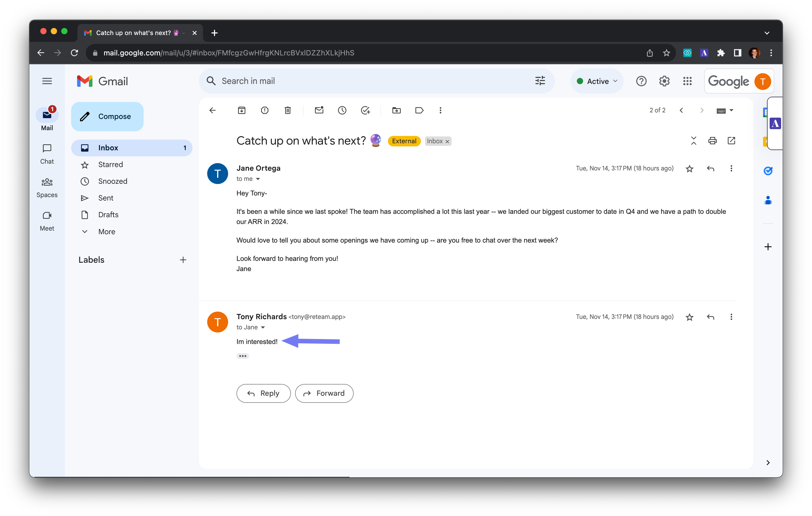Screen dimensions: 812x516
Task: Delete the conversation with trash icon
Action: tap(287, 110)
